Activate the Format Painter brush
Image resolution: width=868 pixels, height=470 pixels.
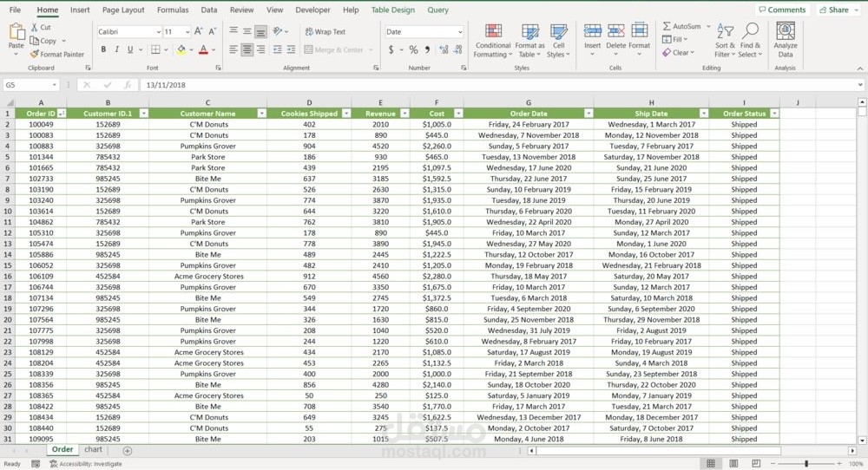pyautogui.click(x=35, y=54)
